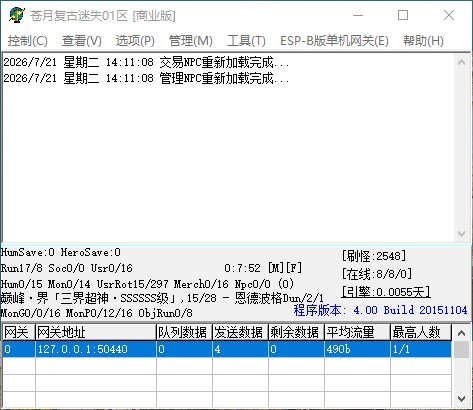Click the 网关地址 column header
The width and height of the screenshot is (473, 410).
pos(96,332)
